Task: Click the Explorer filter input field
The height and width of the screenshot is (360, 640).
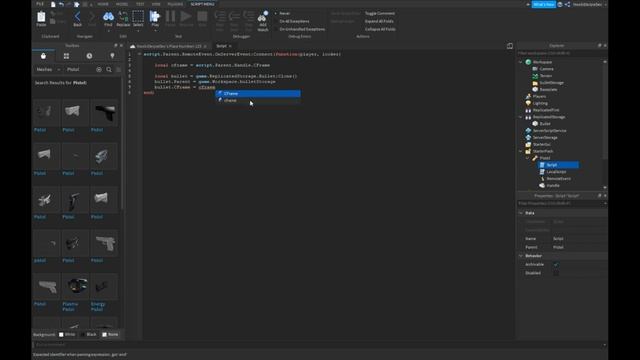Action: pos(562,53)
